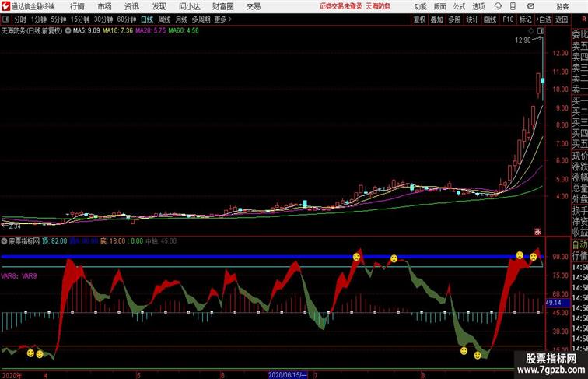Open the 版面 menu

tap(440, 6)
